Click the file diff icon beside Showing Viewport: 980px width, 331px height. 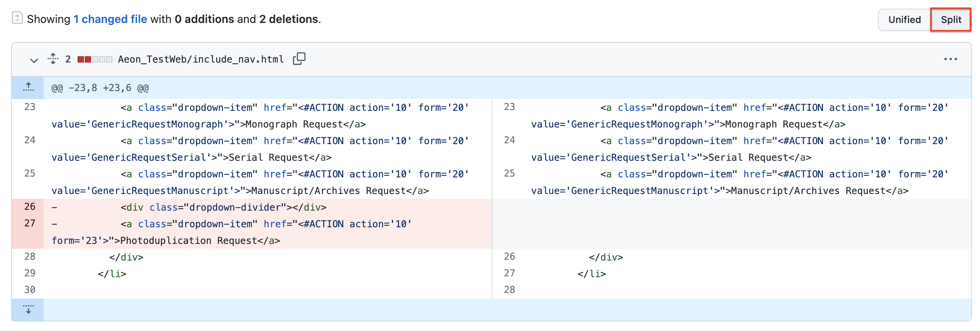[x=17, y=18]
